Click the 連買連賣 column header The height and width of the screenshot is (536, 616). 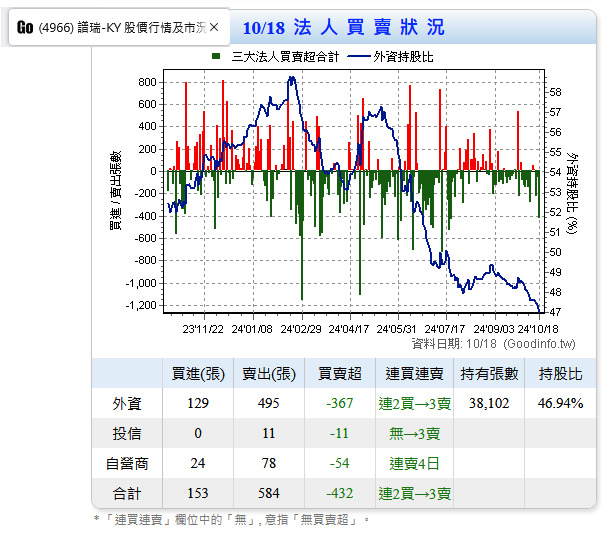414,373
